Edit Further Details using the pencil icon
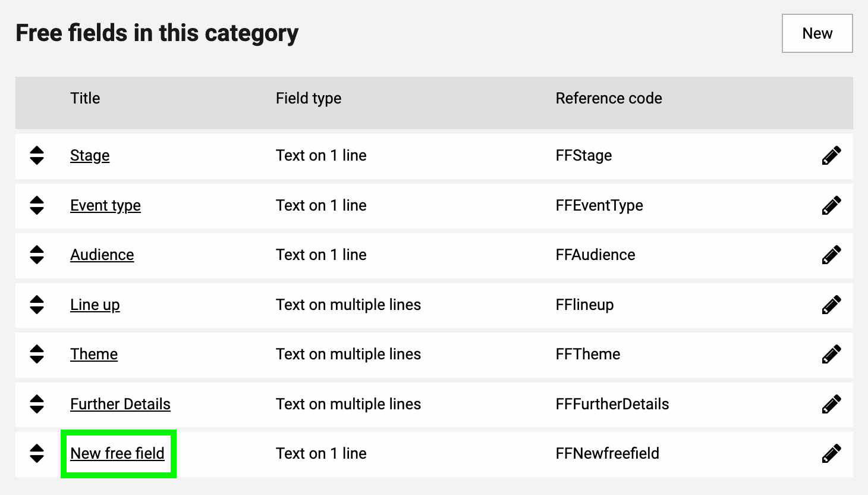 click(831, 404)
